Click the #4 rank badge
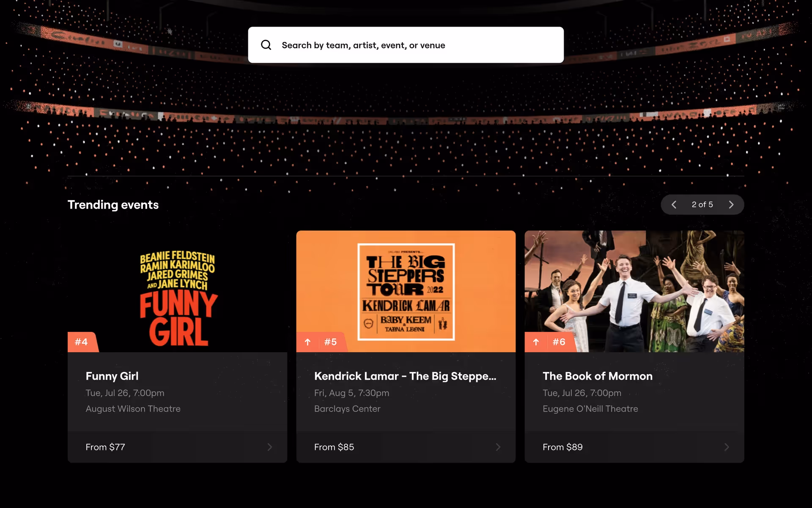Image resolution: width=812 pixels, height=508 pixels. 81,342
